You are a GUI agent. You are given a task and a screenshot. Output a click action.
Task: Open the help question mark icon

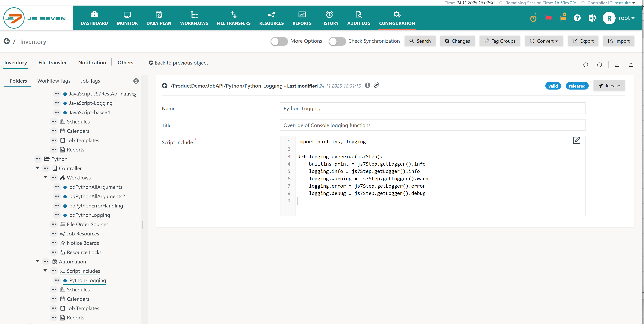577,18
